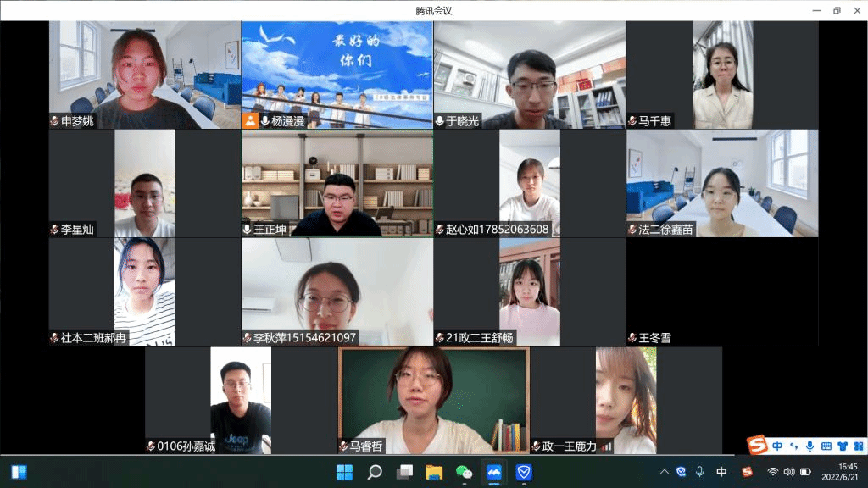Open Task View from the taskbar

(x=404, y=472)
